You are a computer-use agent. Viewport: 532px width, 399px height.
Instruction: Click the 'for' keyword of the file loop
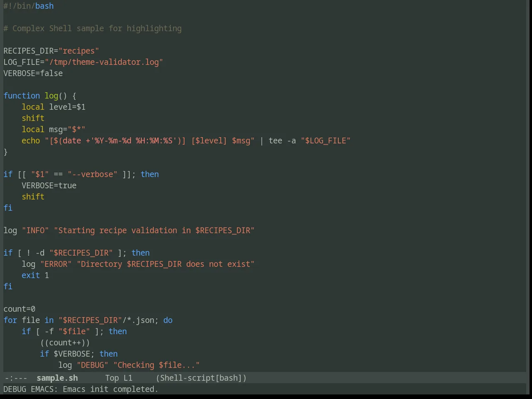point(10,320)
